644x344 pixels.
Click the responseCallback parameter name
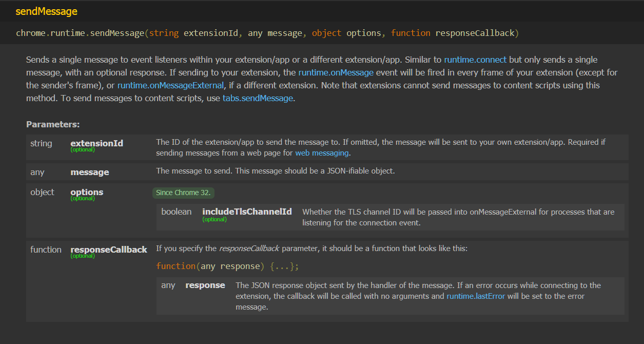[x=108, y=250]
